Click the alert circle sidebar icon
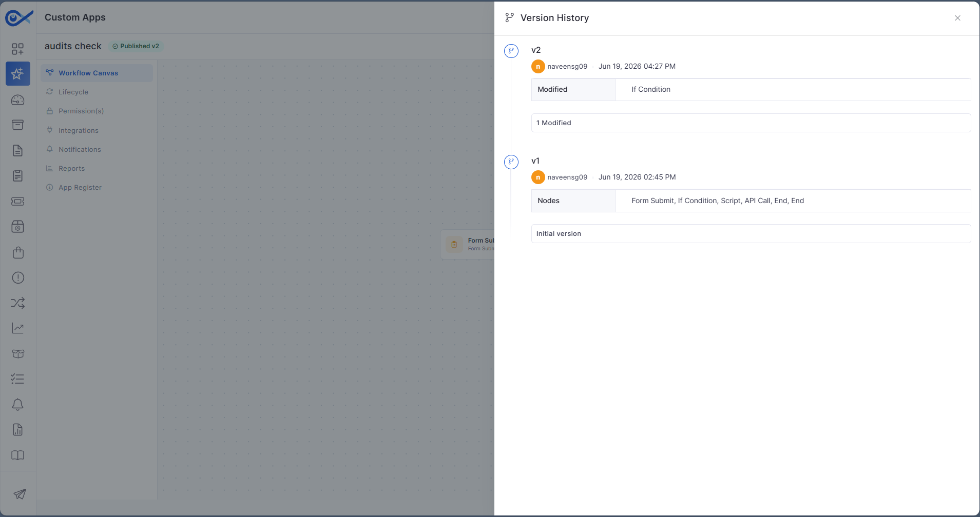The image size is (980, 517). point(18,277)
